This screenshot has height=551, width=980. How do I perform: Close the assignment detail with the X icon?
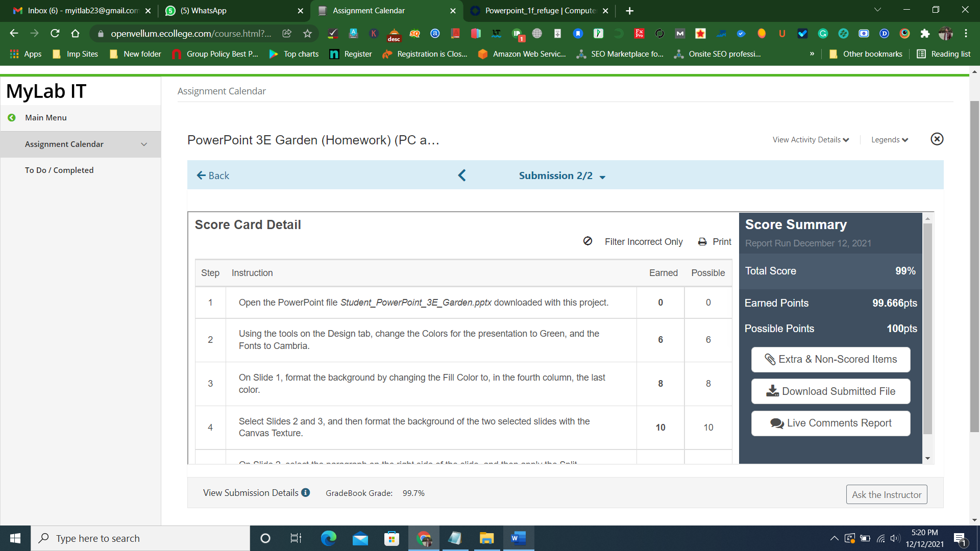937,139
